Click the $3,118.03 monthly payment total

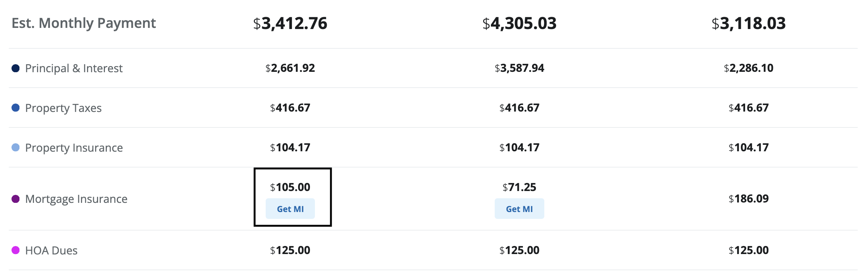pos(749,23)
